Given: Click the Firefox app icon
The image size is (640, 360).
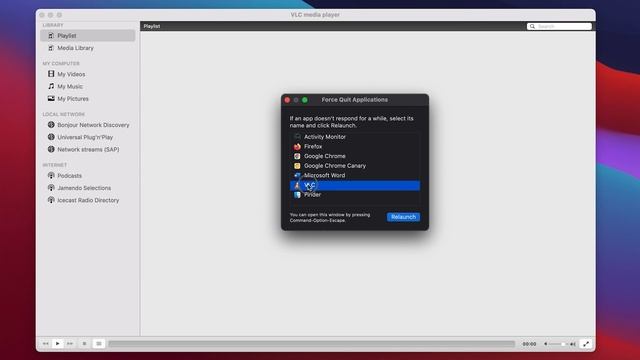Looking at the screenshot, I should (297, 146).
